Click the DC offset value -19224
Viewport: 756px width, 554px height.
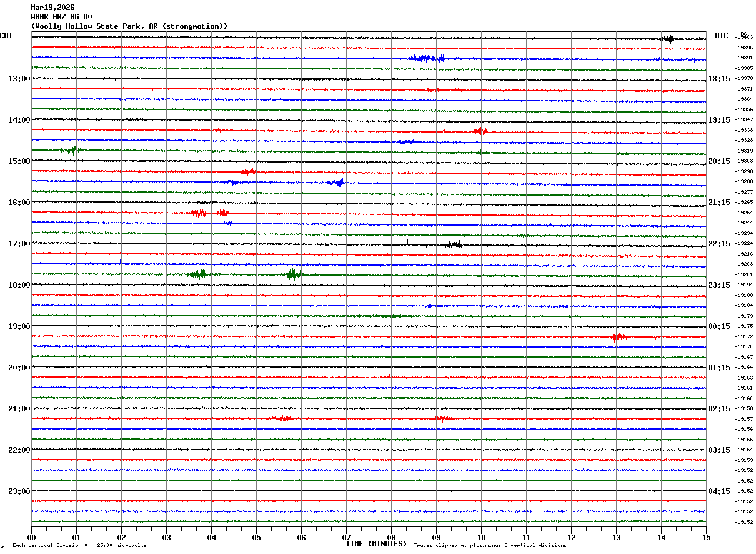[744, 243]
